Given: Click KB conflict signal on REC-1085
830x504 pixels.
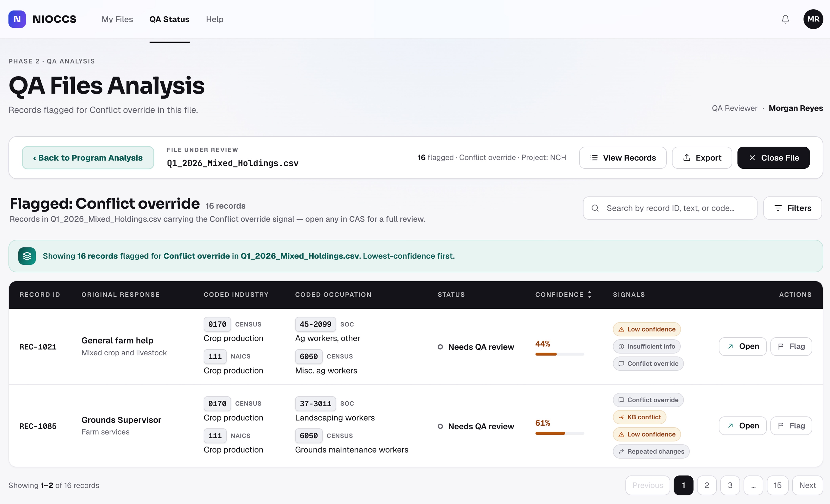Looking at the screenshot, I should click(639, 417).
